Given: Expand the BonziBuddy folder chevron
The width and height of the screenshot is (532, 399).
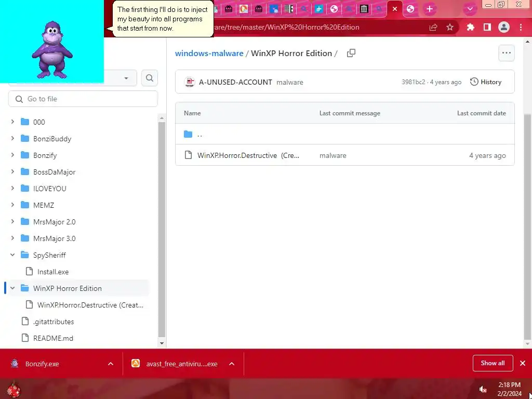Looking at the screenshot, I should click(12, 138).
